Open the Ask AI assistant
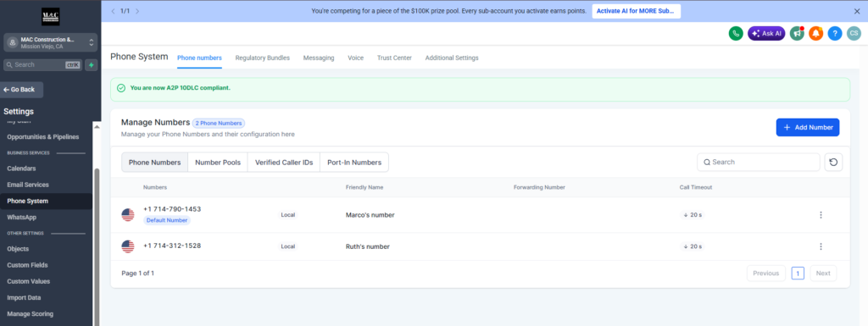This screenshot has height=326, width=868. click(x=766, y=34)
